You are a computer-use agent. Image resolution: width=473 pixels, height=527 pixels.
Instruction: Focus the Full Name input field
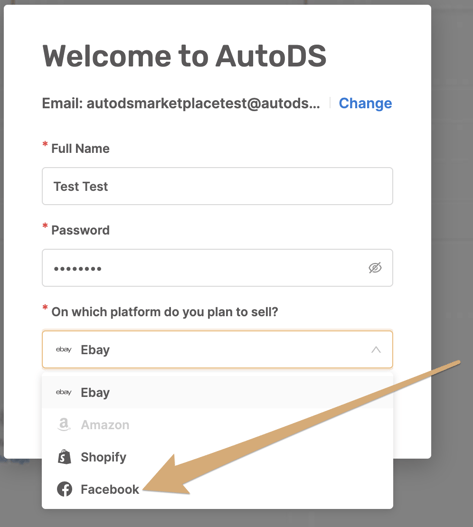(218, 186)
